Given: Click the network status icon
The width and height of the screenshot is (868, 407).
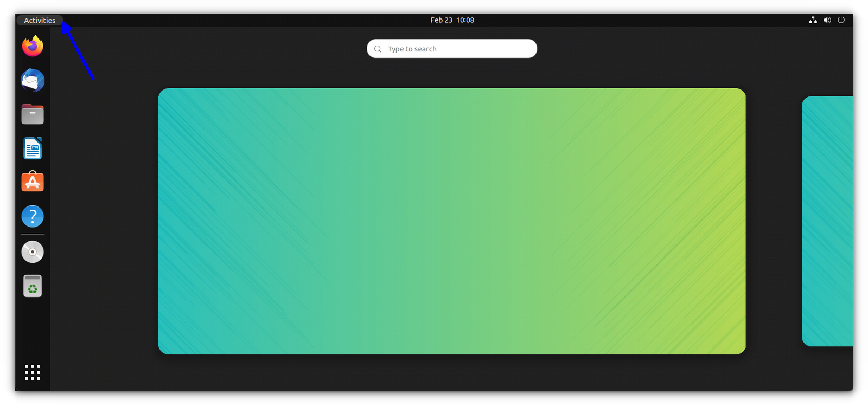Looking at the screenshot, I should [x=813, y=20].
